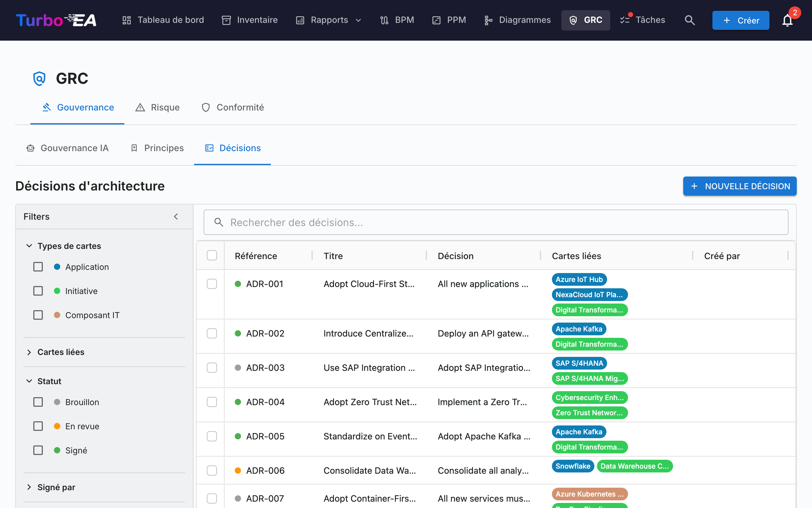
Task: Click the Conformité shield icon
Action: pyautogui.click(x=206, y=107)
